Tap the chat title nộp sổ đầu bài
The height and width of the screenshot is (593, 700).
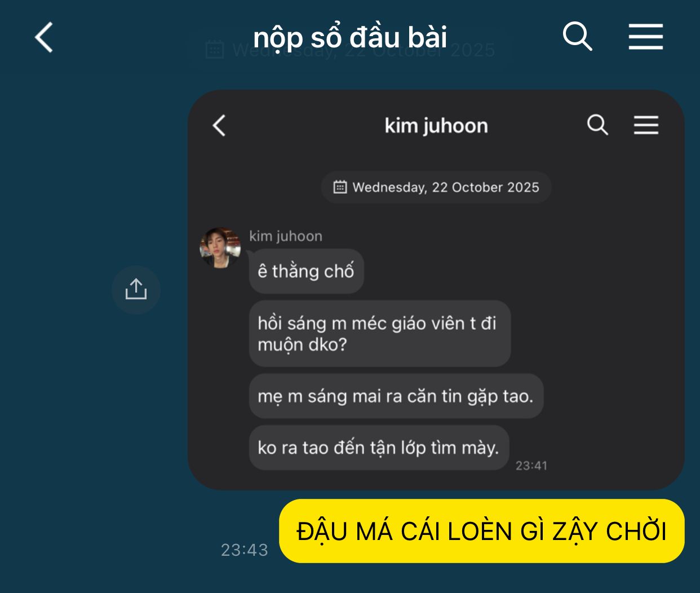tap(350, 37)
